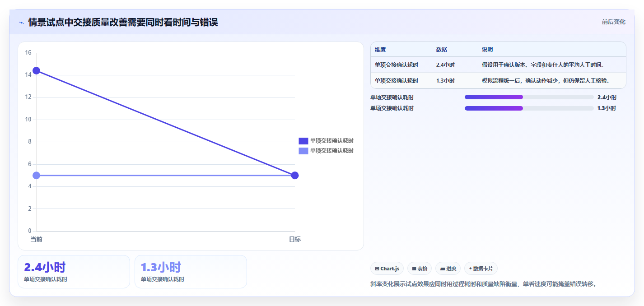The height and width of the screenshot is (306, 644).
Task: Click the 2.4小时 cell in the table
Action: 445,65
